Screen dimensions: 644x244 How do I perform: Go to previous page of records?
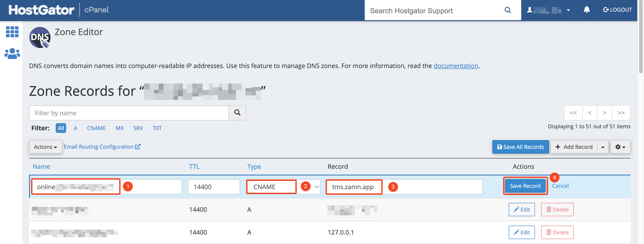[x=590, y=113]
